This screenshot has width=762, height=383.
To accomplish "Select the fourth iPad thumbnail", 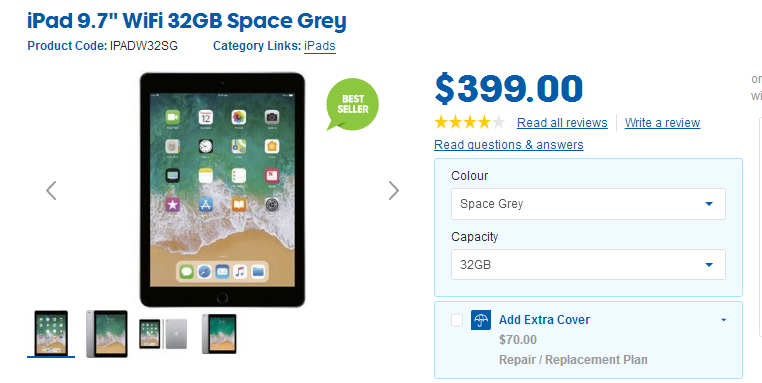I will click(219, 333).
